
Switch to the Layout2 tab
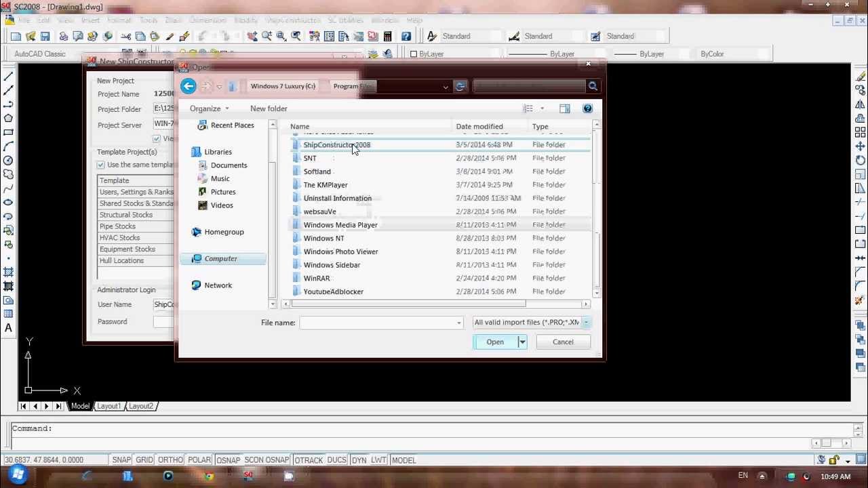point(141,406)
